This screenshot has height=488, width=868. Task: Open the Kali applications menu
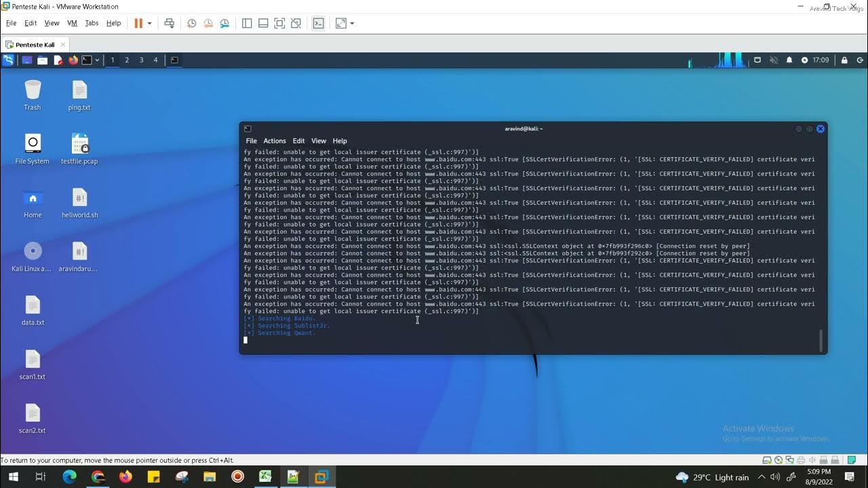(x=8, y=60)
